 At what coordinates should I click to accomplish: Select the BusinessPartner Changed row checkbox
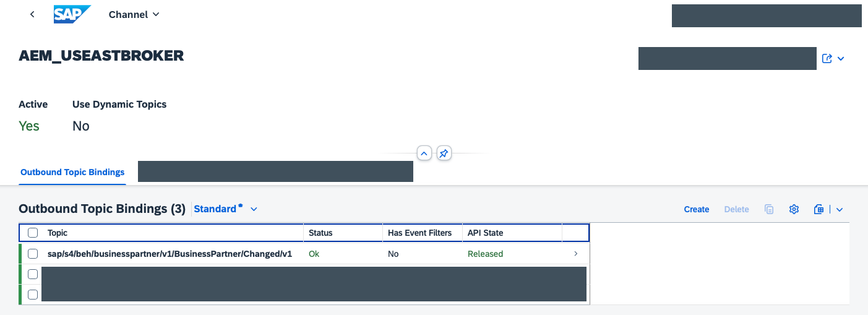pos(33,254)
